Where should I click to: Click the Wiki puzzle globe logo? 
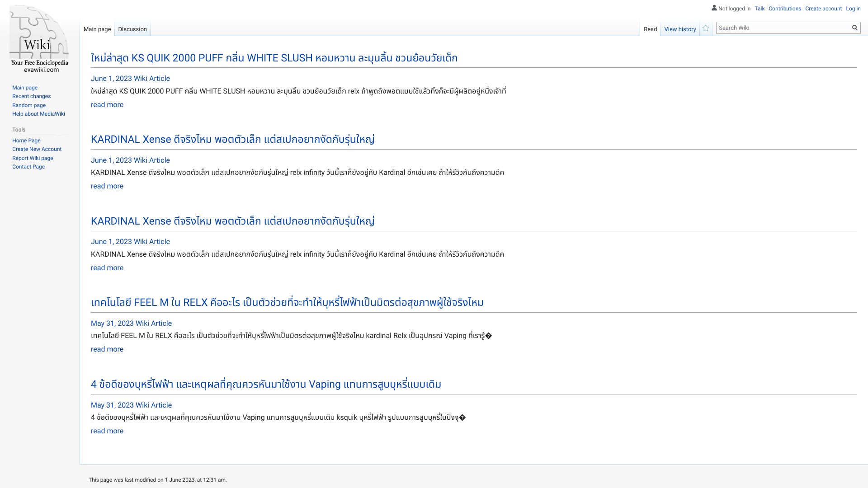(39, 39)
